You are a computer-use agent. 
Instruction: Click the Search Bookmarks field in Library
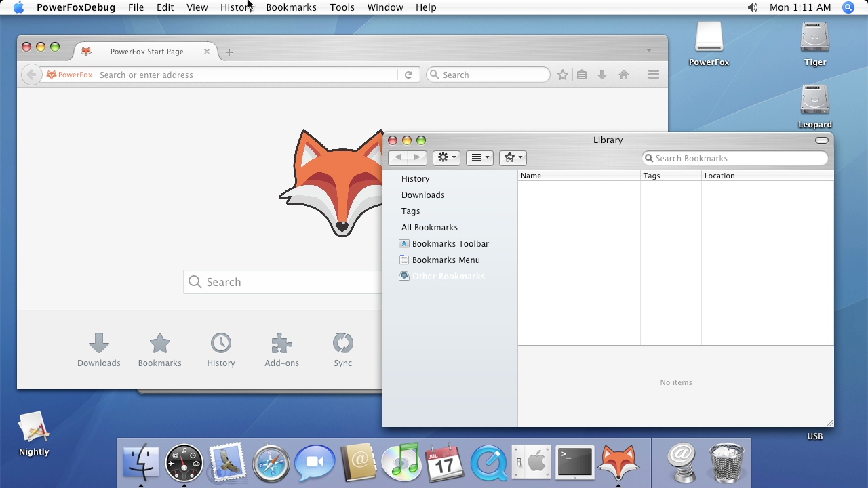pos(735,158)
